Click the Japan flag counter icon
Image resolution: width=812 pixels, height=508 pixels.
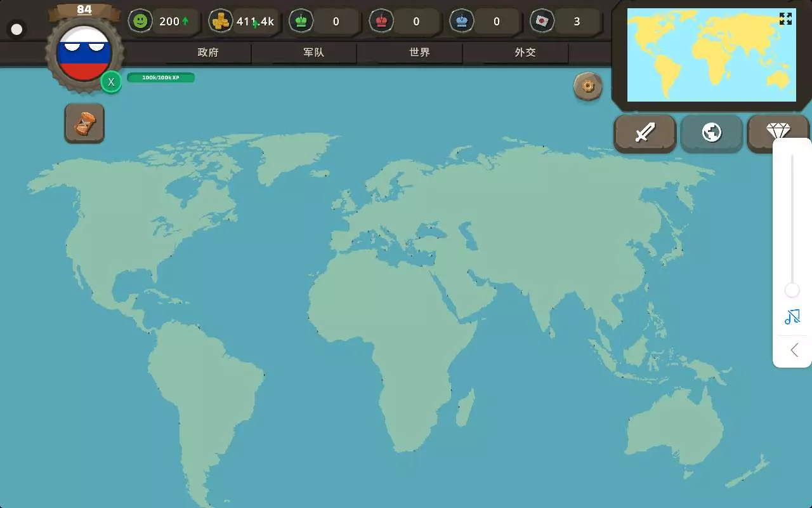pyautogui.click(x=542, y=21)
